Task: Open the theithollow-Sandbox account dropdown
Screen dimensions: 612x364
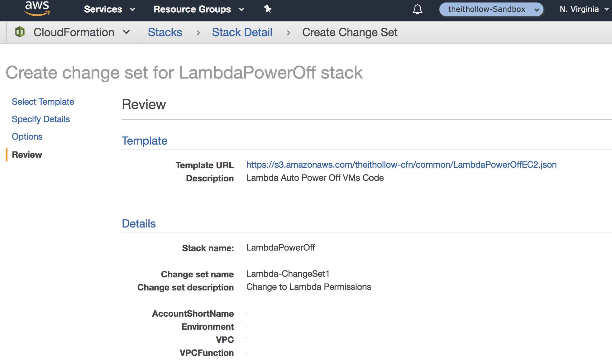Action: tap(491, 9)
